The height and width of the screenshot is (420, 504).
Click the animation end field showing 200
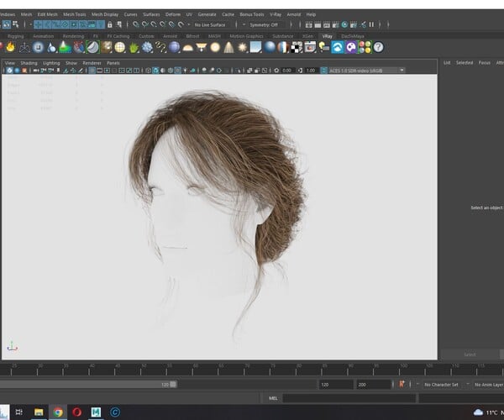tap(374, 385)
